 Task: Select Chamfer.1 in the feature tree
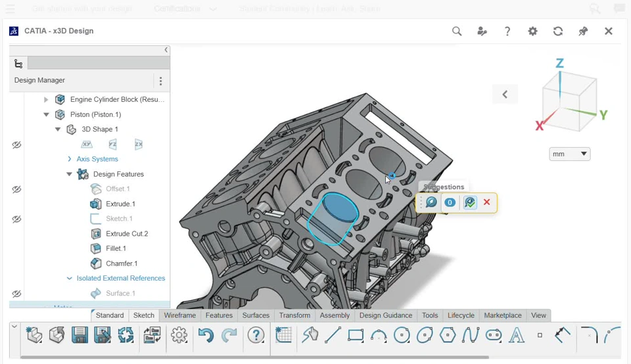122,263
